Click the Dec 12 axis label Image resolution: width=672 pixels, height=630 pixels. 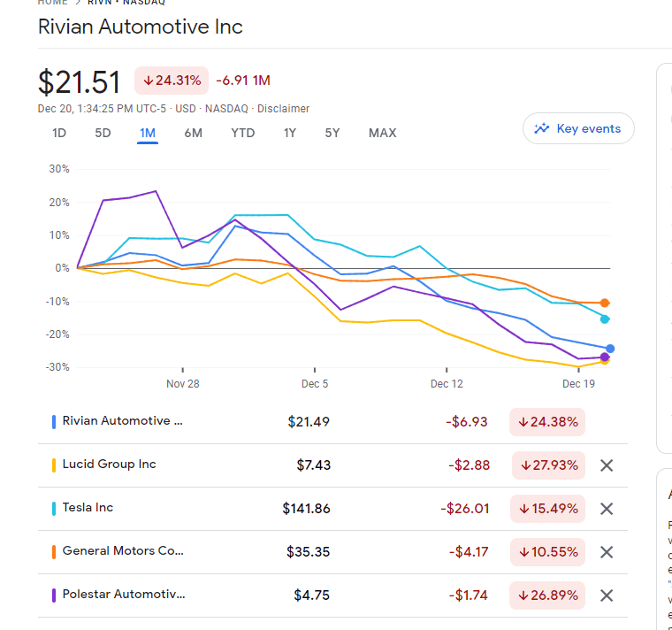[447, 384]
